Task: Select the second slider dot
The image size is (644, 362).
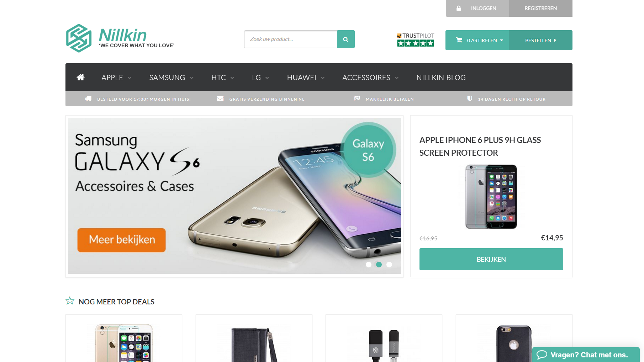Action: [379, 265]
